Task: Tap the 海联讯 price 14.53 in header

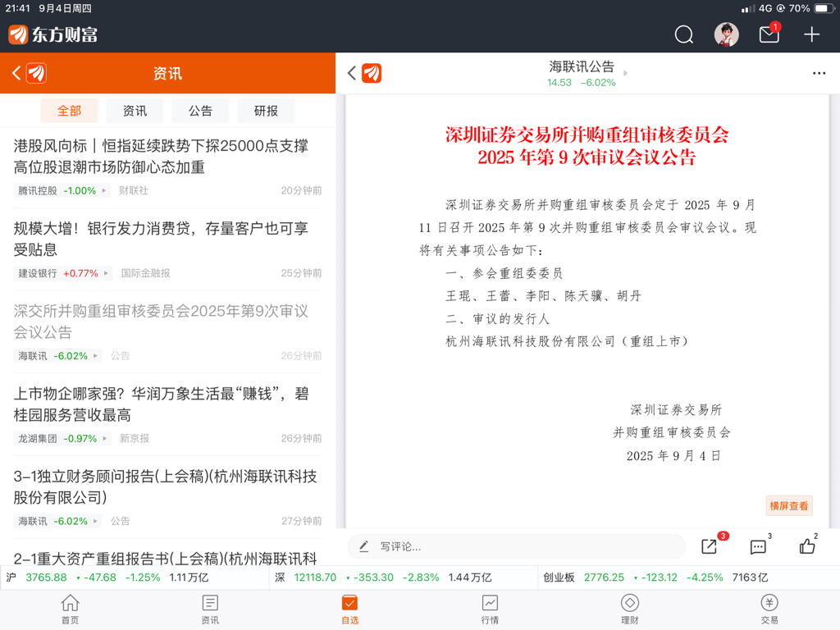Action: pos(559,83)
